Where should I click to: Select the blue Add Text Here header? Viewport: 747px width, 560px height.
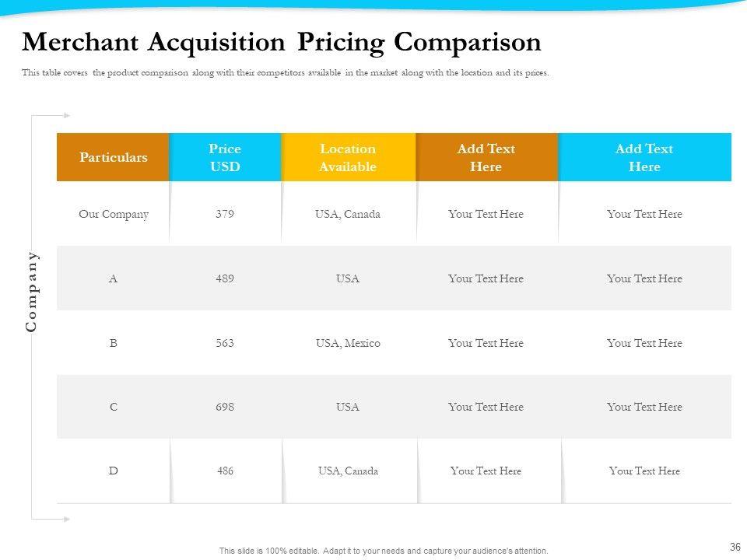pyautogui.click(x=644, y=157)
